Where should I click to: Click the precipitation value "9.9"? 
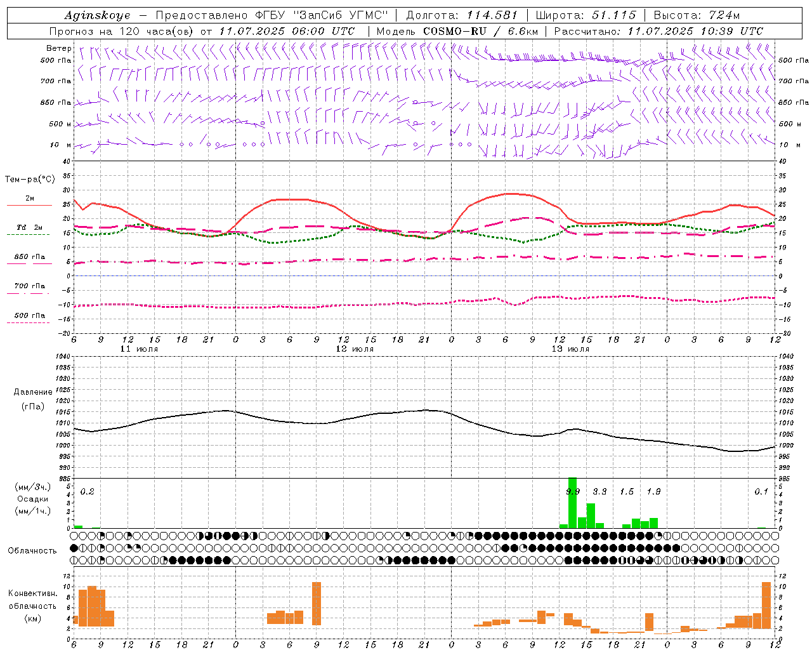coord(573,491)
